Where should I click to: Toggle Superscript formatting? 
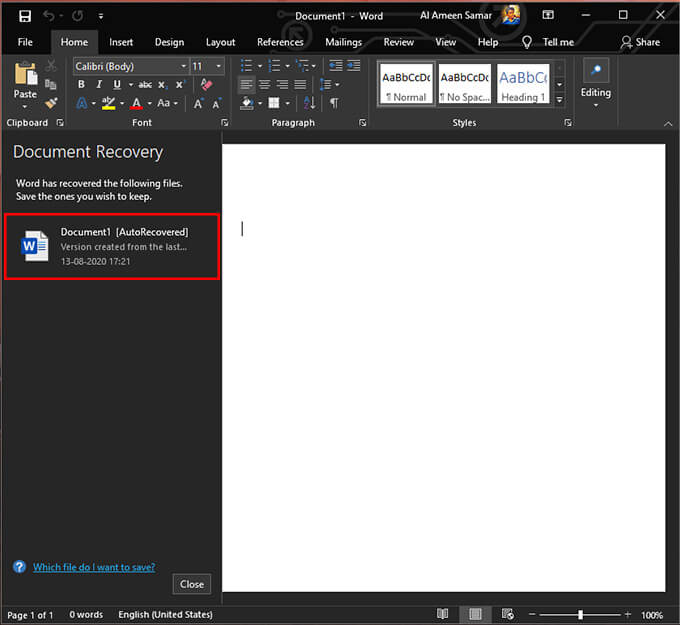(180, 84)
